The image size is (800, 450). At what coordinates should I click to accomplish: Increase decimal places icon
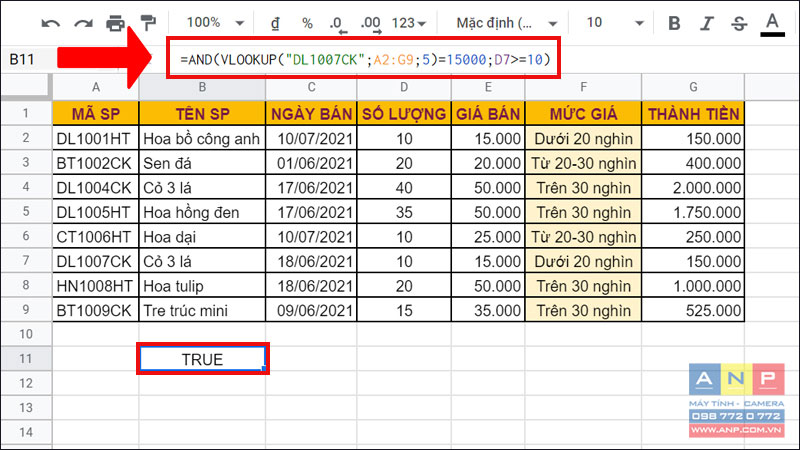(x=370, y=24)
